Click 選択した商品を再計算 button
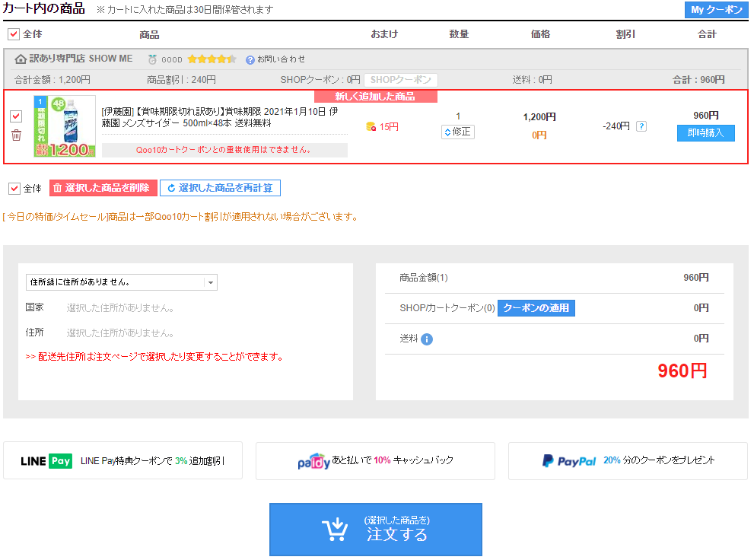This screenshot has width=754, height=560. point(220,188)
